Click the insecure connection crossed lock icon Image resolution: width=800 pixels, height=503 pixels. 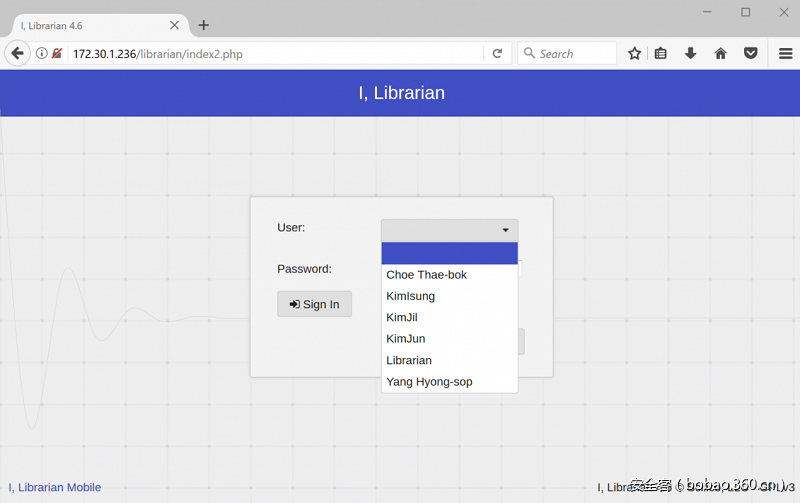coord(57,53)
